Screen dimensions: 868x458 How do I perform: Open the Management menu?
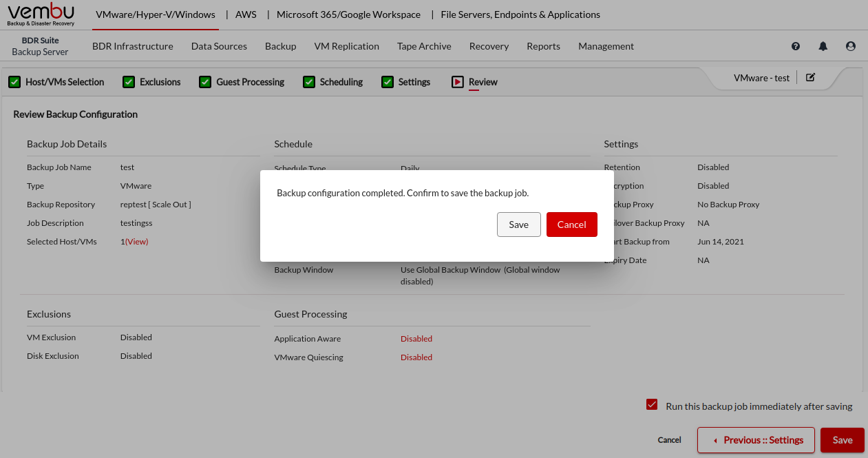click(x=606, y=46)
